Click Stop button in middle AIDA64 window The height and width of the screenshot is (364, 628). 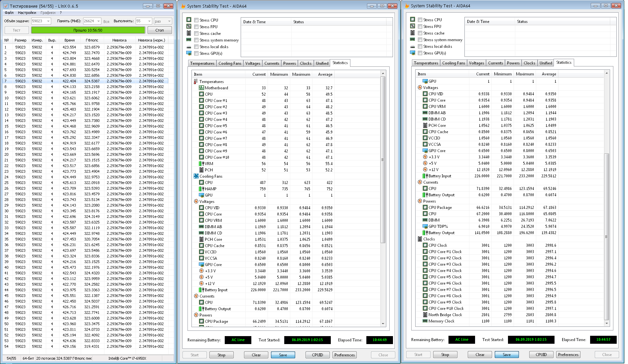(x=221, y=355)
